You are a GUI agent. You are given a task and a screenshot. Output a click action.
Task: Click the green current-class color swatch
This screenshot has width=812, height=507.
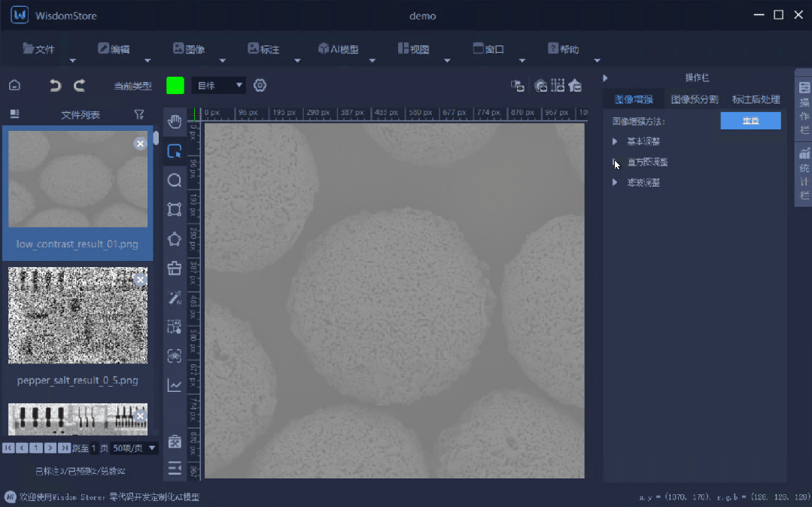click(175, 86)
